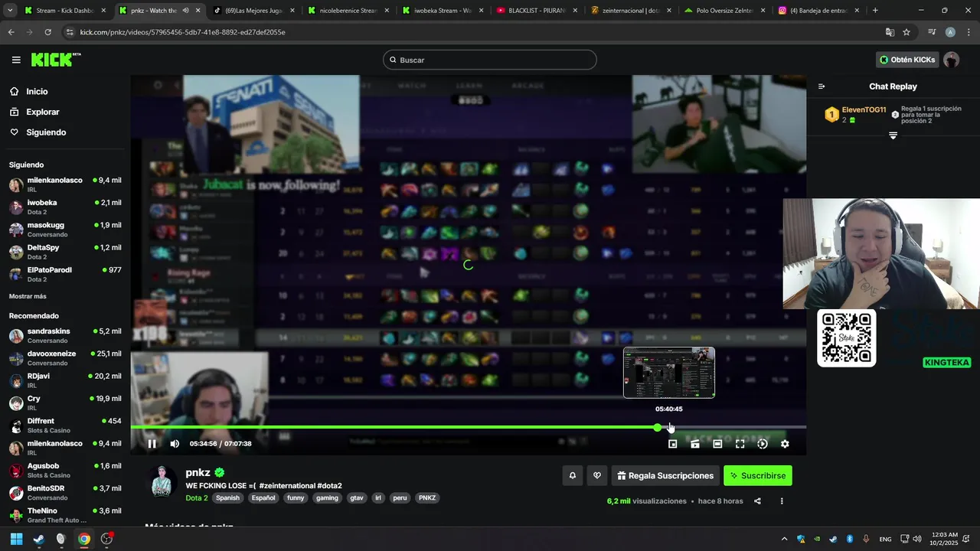The image size is (980, 551).
Task: Focus the Buscar search field
Action: click(x=490, y=60)
